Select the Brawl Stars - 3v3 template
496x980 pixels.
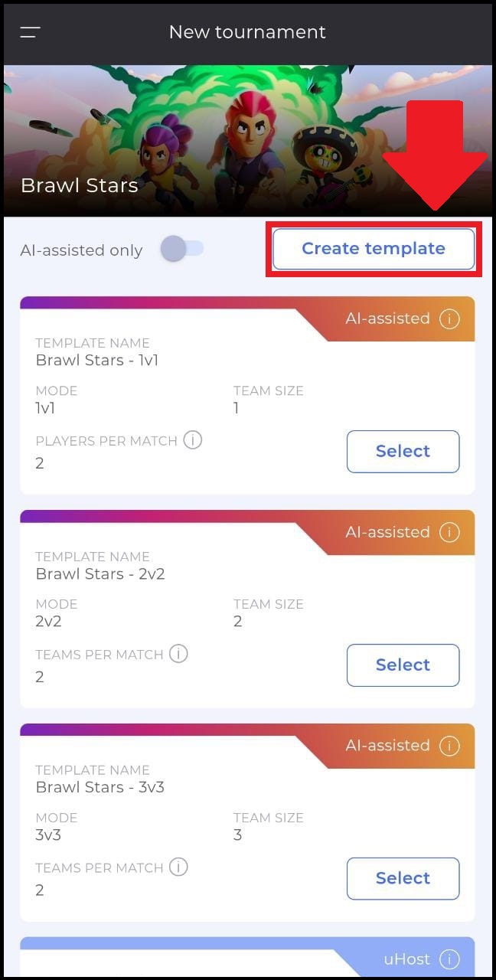click(x=403, y=879)
